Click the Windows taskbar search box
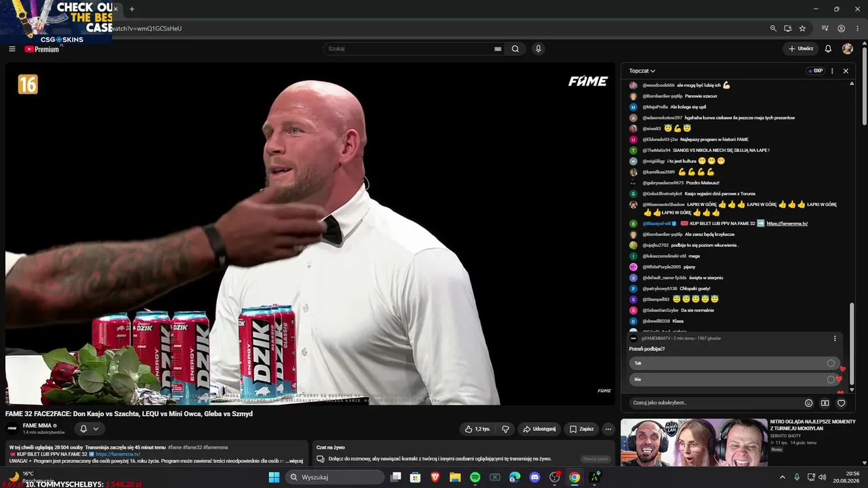The height and width of the screenshot is (488, 868). [335, 477]
